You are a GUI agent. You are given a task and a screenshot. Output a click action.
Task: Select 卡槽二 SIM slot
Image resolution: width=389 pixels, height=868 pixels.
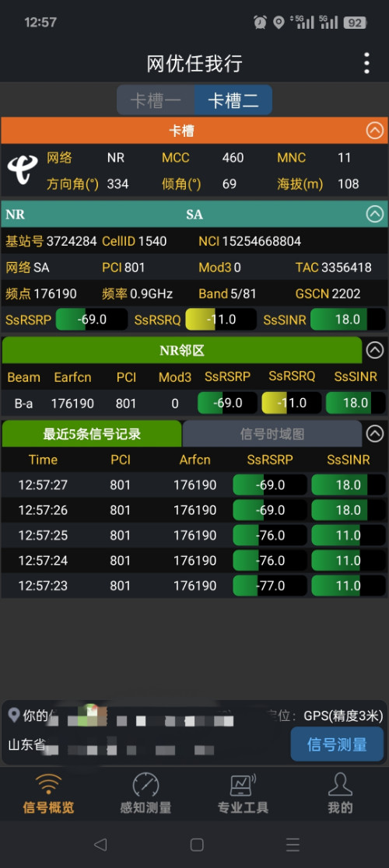point(233,100)
